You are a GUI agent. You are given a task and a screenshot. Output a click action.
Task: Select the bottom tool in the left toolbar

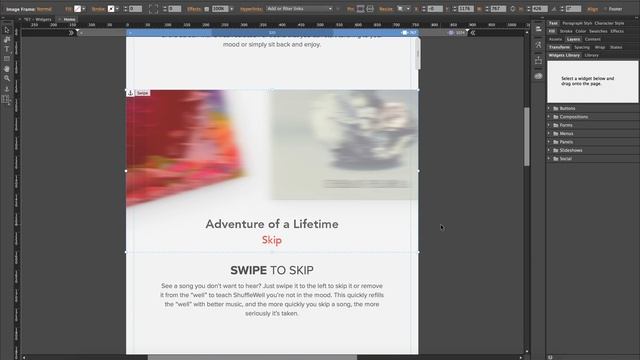tap(7, 99)
